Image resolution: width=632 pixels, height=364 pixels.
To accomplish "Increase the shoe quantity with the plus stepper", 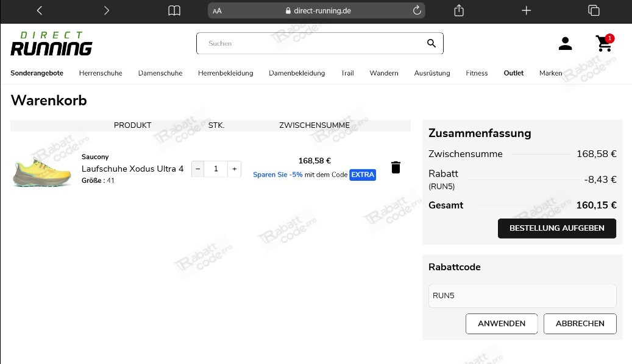I will [234, 169].
